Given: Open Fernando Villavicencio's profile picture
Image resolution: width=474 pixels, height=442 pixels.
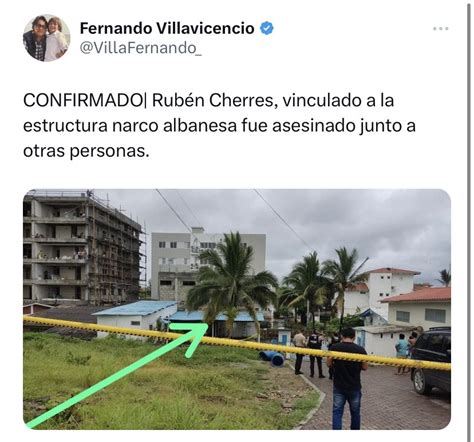Looking at the screenshot, I should pos(47,38).
